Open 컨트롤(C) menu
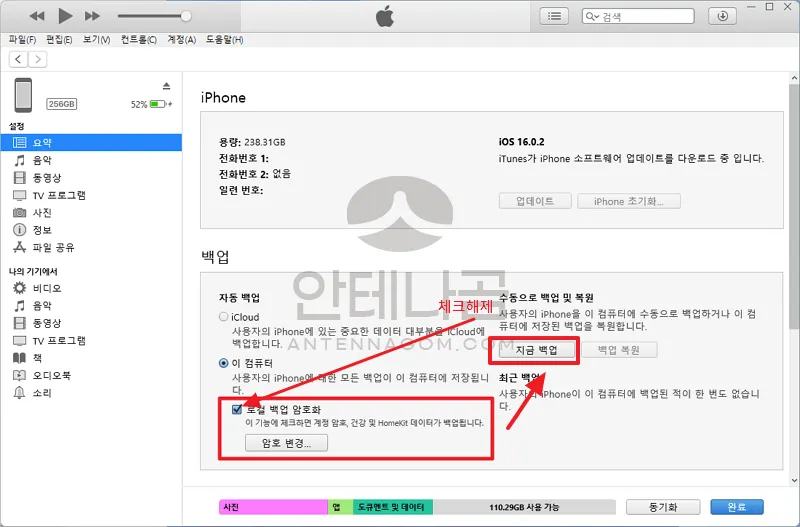The width and height of the screenshot is (800, 527). [x=139, y=39]
